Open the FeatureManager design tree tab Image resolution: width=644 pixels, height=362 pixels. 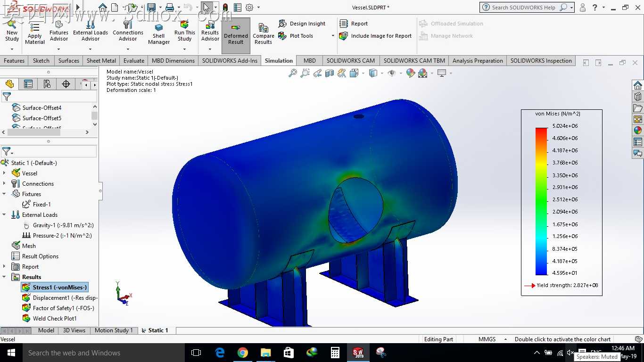(x=9, y=84)
